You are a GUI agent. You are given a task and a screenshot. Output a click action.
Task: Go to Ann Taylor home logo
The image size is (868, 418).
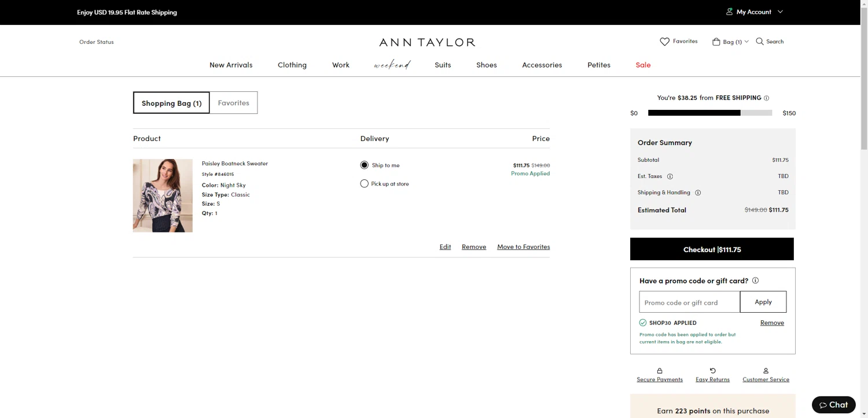point(427,42)
